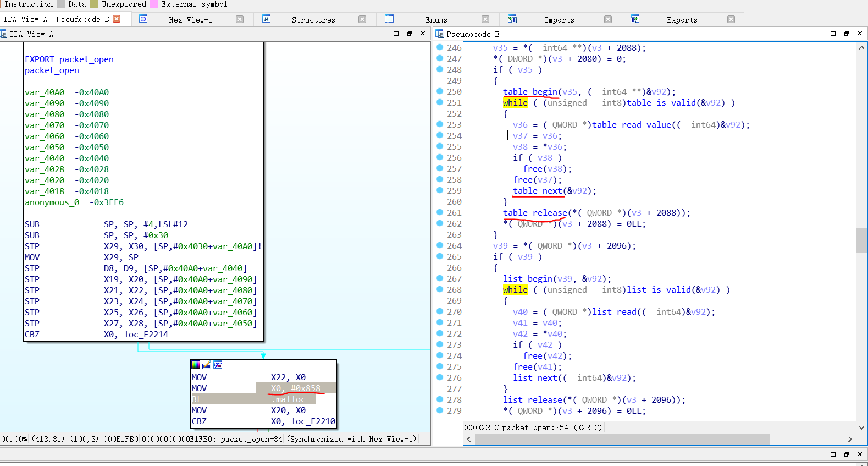This screenshot has width=868, height=466.
Task: Click the group nodes icon in graph block
Action: point(218,365)
